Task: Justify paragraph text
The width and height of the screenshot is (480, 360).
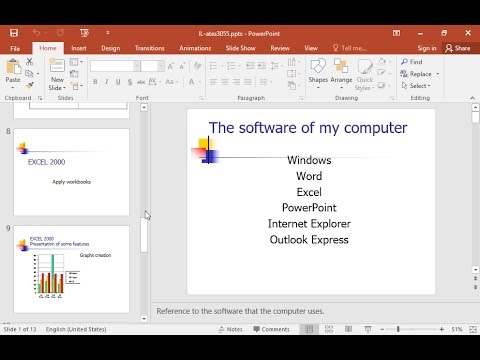Action: (248, 82)
